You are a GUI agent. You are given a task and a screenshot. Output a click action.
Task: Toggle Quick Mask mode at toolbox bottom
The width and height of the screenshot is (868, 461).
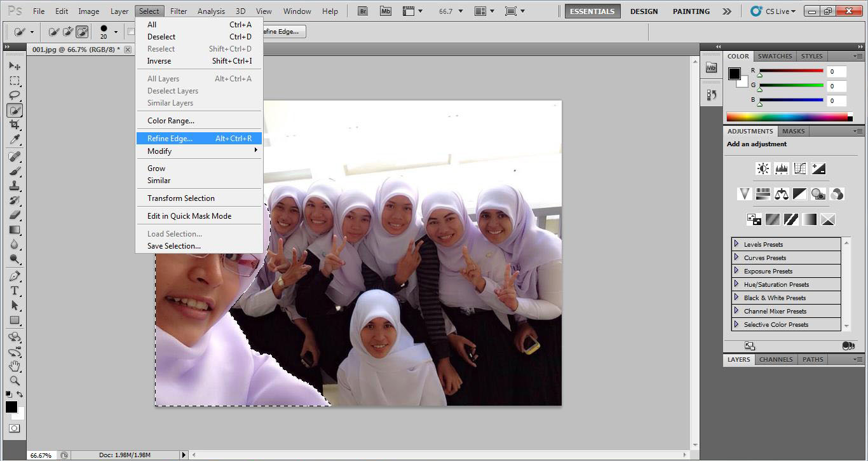[x=14, y=429]
